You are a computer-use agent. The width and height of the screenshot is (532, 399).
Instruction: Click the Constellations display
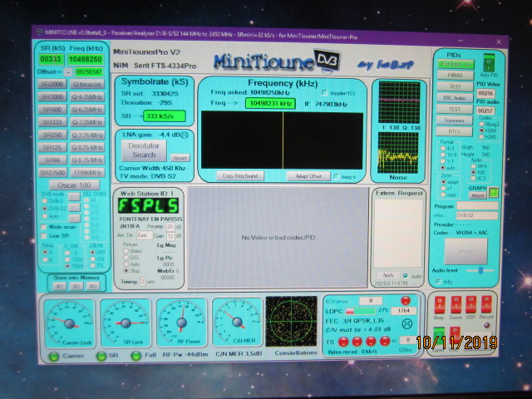coord(291,322)
